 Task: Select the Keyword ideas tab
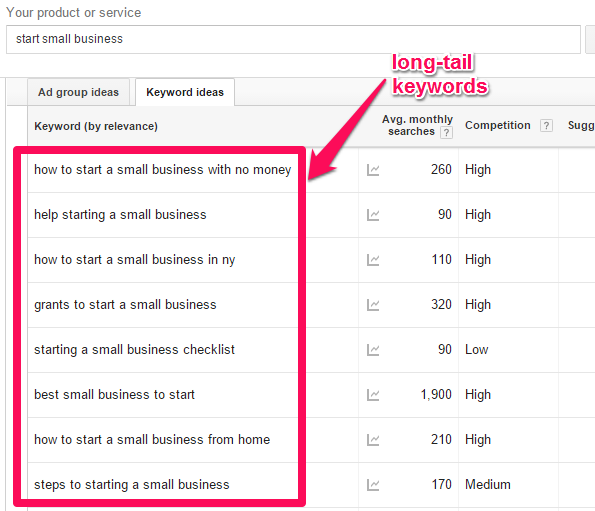[x=185, y=92]
